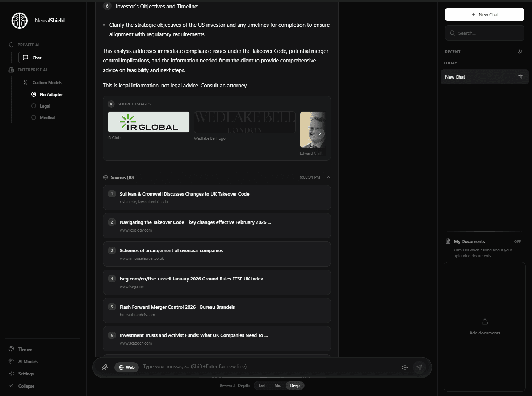Image resolution: width=532 pixels, height=396 pixels.
Task: Click the gear icon next to RECENT
Action: tap(520, 51)
